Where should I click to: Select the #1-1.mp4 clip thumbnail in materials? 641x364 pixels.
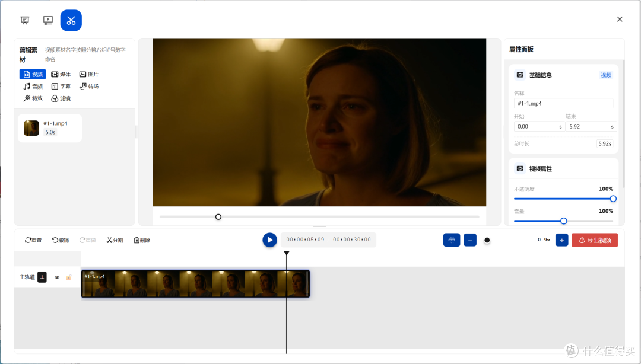click(31, 128)
